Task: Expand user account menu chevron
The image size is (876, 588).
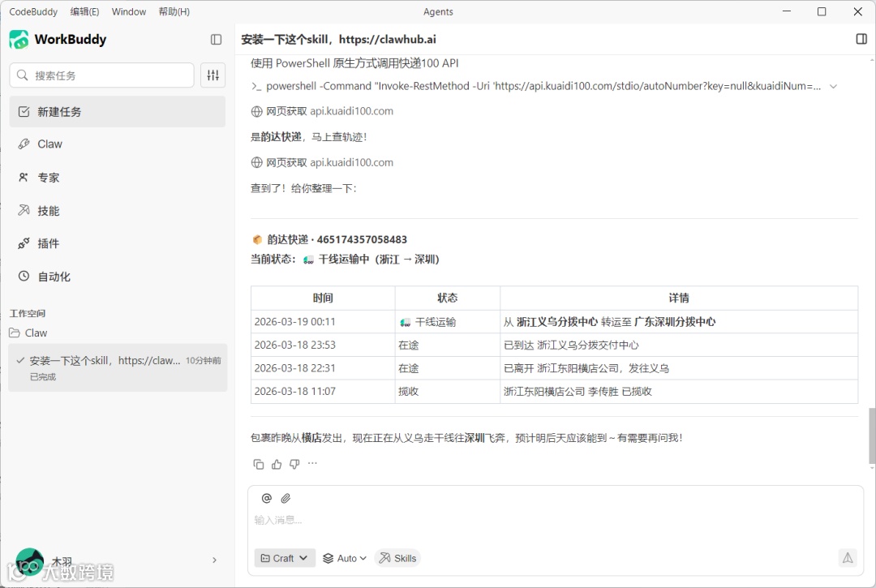Action: pyautogui.click(x=214, y=560)
